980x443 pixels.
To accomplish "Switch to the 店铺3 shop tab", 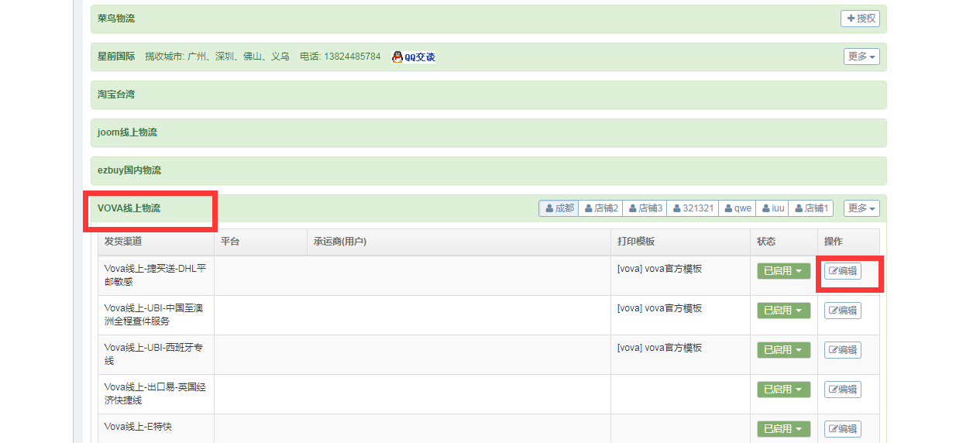I will 645,208.
